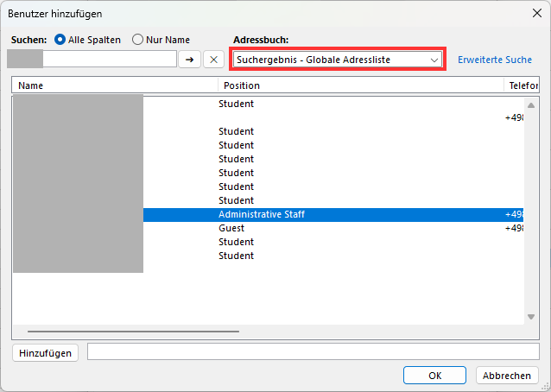This screenshot has width=551, height=392.
Task: Click the scroll down arrow in list
Action: click(x=531, y=317)
